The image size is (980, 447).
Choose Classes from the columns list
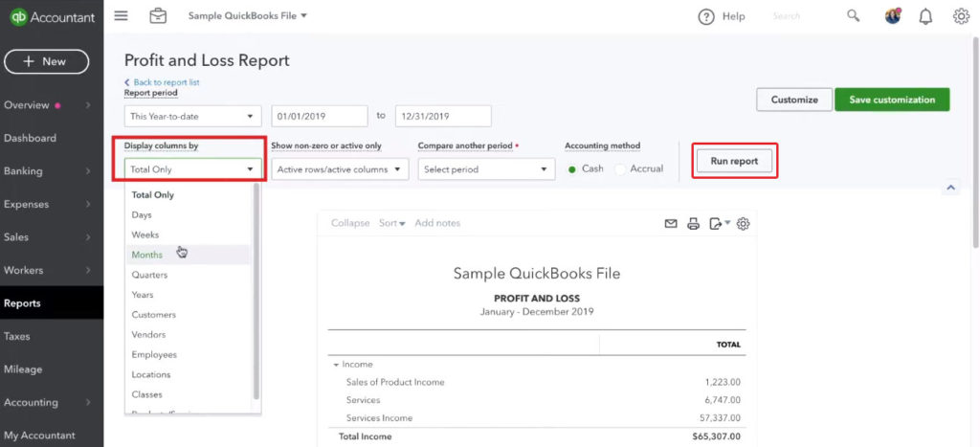click(x=188, y=395)
